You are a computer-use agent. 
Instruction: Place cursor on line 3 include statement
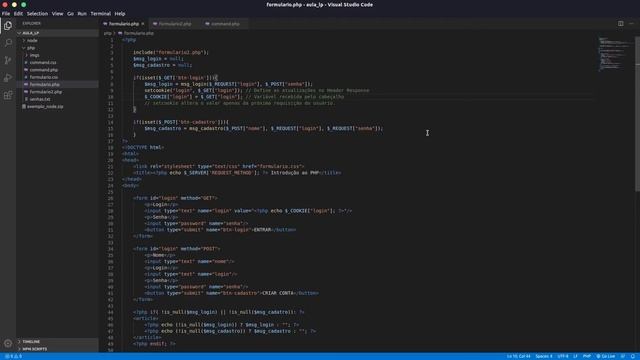(x=171, y=52)
